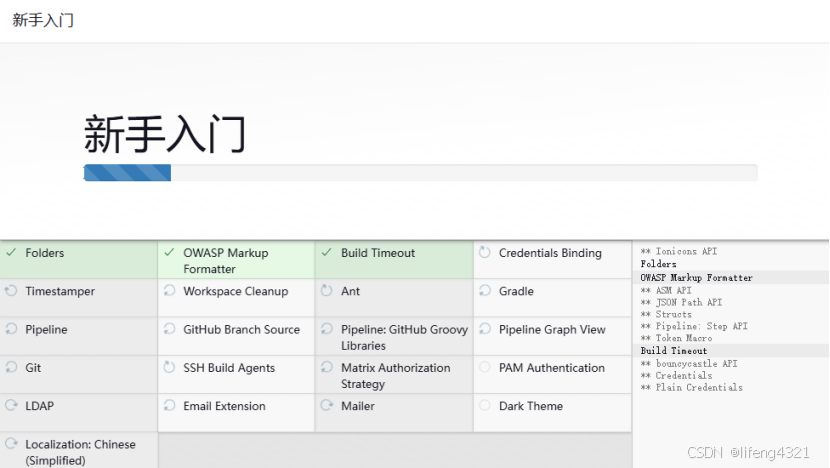Click the spinner icon beside Matrix Authorization Strategy
This screenshot has width=830, height=468.
327,367
